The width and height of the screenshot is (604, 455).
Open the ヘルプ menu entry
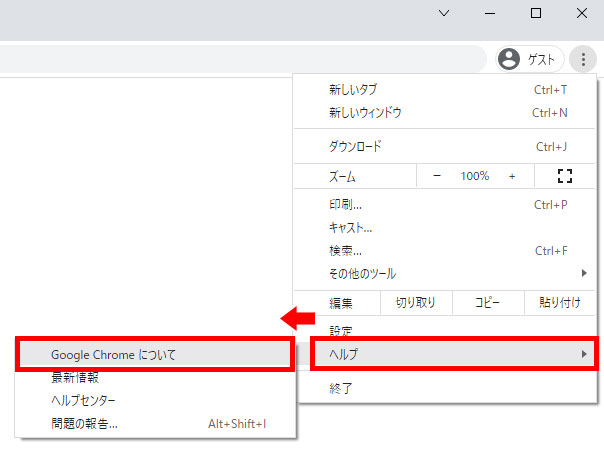tap(454, 354)
